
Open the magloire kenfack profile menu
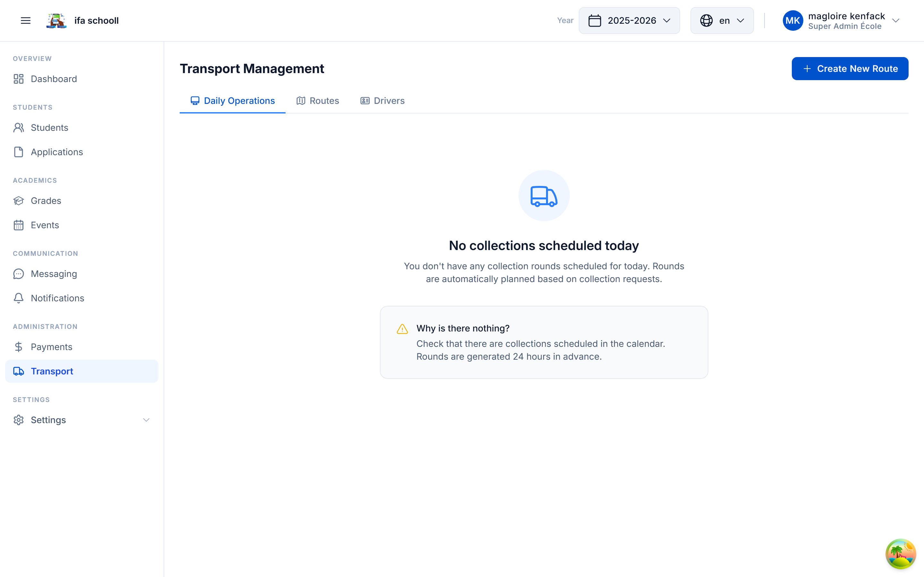point(841,20)
